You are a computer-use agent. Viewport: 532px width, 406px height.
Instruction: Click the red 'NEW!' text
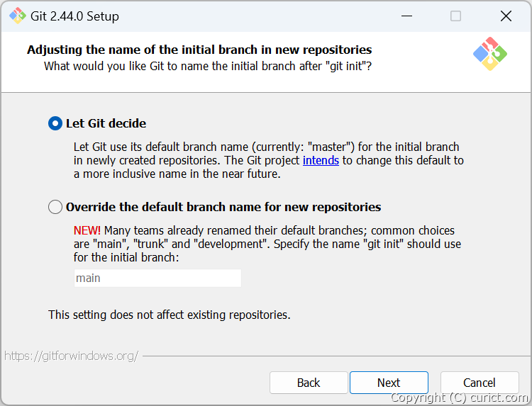pyautogui.click(x=87, y=230)
